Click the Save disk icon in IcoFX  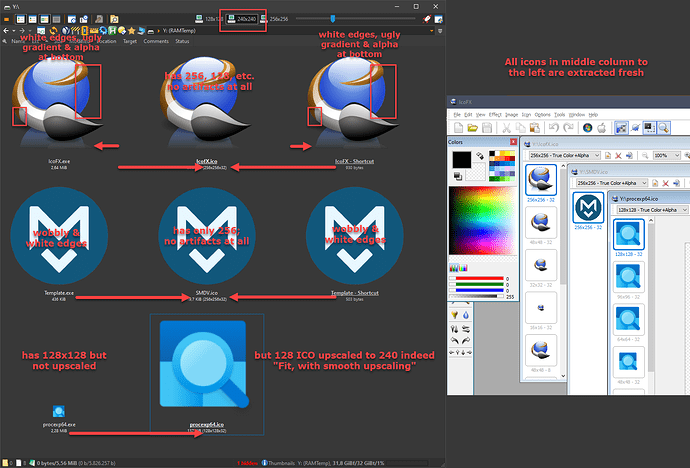click(x=487, y=128)
